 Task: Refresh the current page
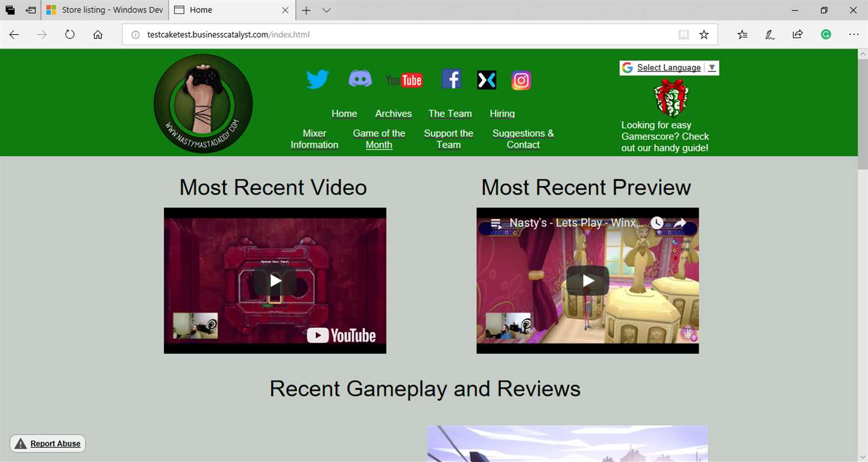tap(70, 34)
